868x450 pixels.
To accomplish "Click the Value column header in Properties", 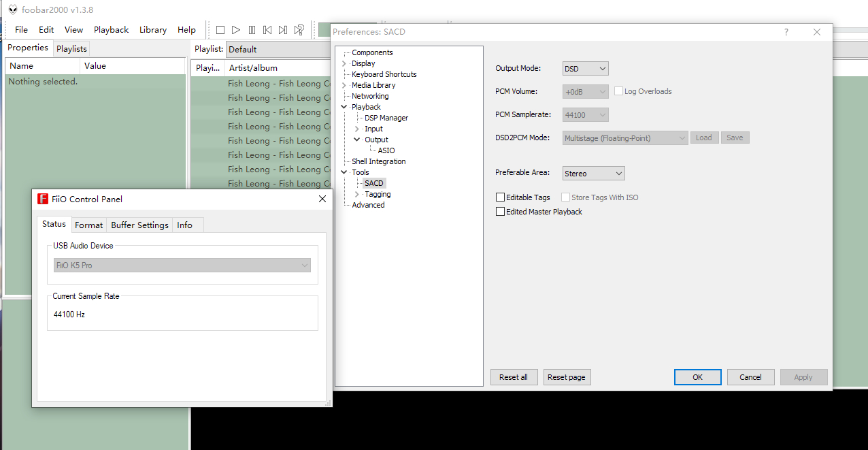I will point(133,66).
